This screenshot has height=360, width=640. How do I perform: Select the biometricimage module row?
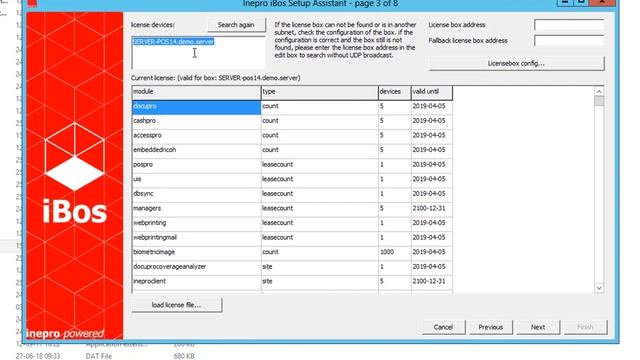(292, 252)
